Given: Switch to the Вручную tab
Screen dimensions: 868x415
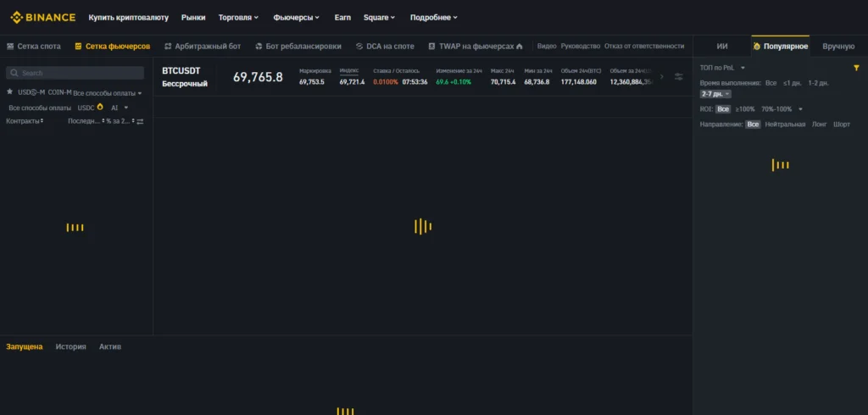Looking at the screenshot, I should [x=837, y=47].
